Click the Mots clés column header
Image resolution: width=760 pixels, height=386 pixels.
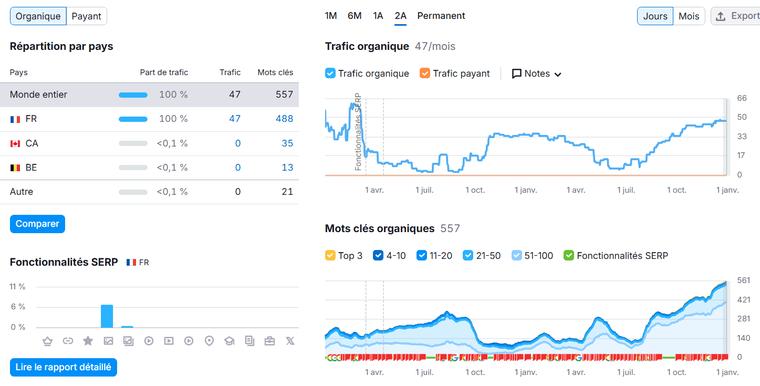pyautogui.click(x=275, y=72)
